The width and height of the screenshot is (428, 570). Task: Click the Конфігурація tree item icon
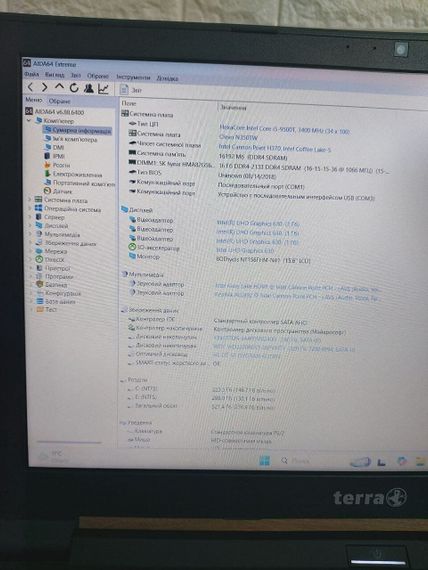point(40,293)
